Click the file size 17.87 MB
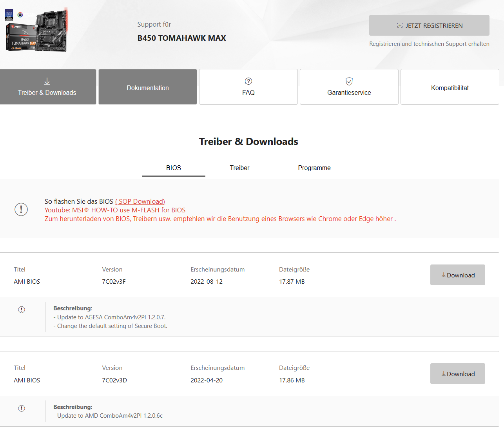 click(292, 282)
